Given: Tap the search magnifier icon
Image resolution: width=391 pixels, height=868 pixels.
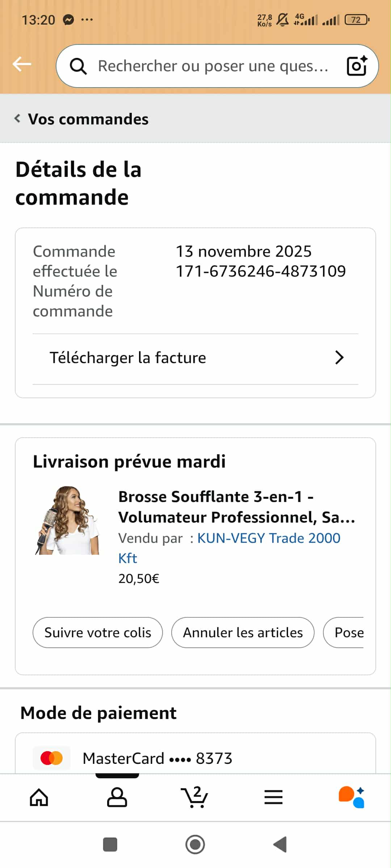Looking at the screenshot, I should click(78, 67).
